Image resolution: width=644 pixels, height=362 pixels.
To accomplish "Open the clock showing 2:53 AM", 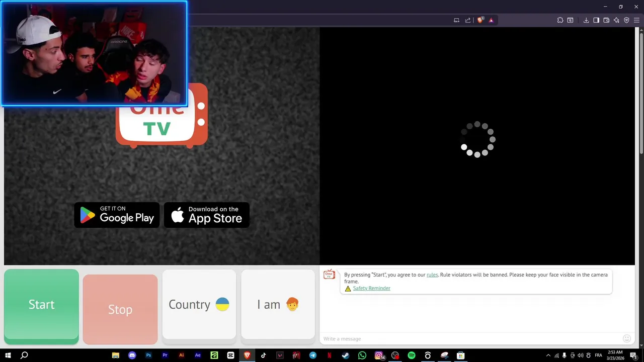I will 616,355.
